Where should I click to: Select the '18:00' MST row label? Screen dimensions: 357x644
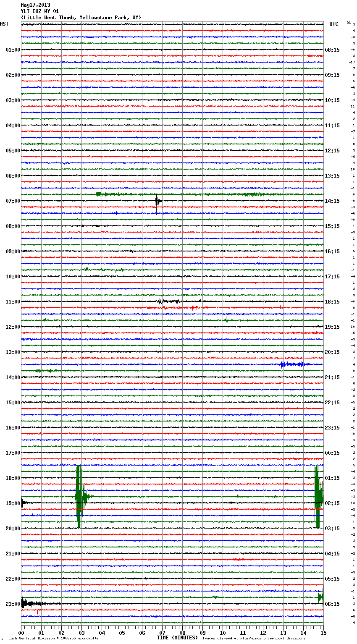[13, 478]
